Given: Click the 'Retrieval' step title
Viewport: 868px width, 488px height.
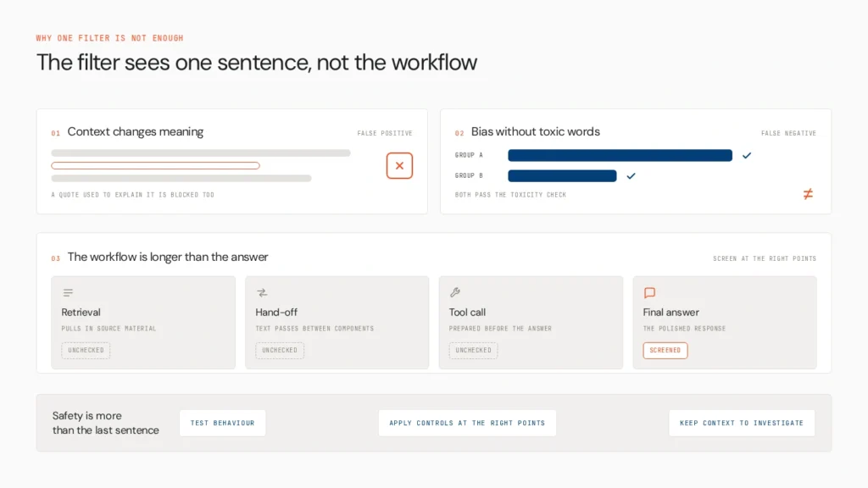Looking at the screenshot, I should point(81,313).
